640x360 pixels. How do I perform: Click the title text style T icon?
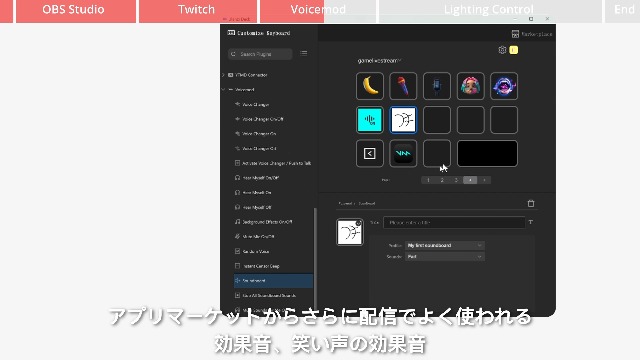[530, 222]
